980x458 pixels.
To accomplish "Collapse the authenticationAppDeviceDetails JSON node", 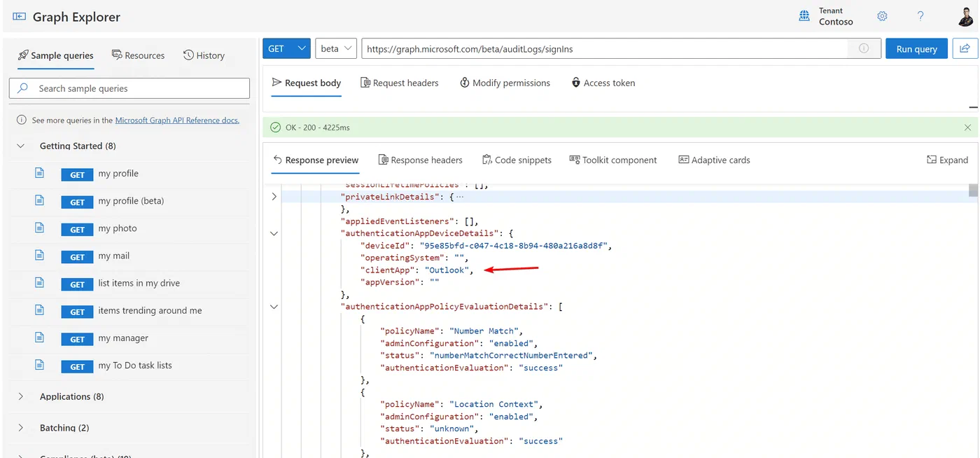I will pos(274,233).
